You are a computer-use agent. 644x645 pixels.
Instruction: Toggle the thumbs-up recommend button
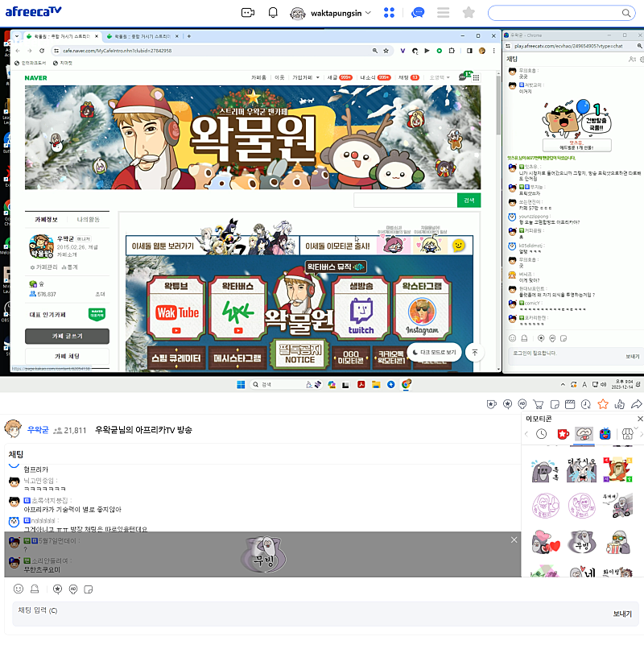coord(619,404)
